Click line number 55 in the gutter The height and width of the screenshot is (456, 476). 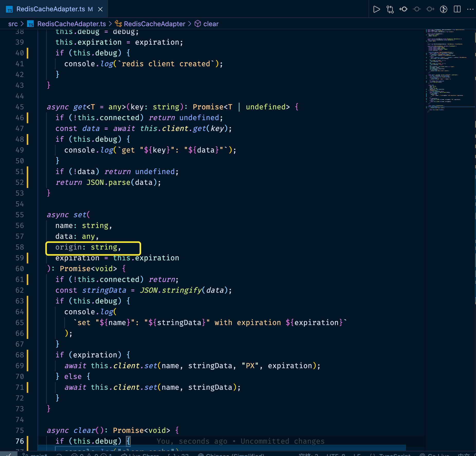20,215
